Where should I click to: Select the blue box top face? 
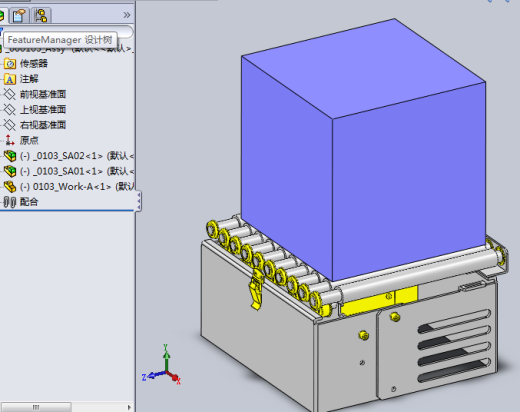point(363,68)
